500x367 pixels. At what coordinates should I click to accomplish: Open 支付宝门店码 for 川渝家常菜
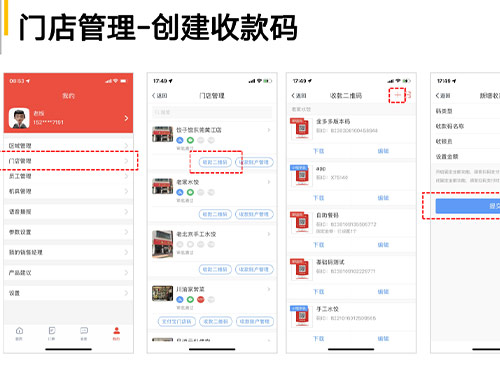[176, 322]
